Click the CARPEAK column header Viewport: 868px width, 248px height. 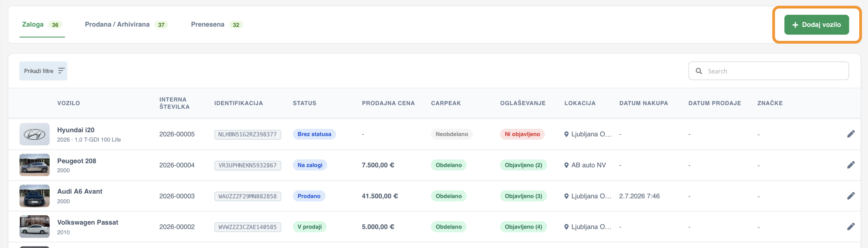click(446, 103)
